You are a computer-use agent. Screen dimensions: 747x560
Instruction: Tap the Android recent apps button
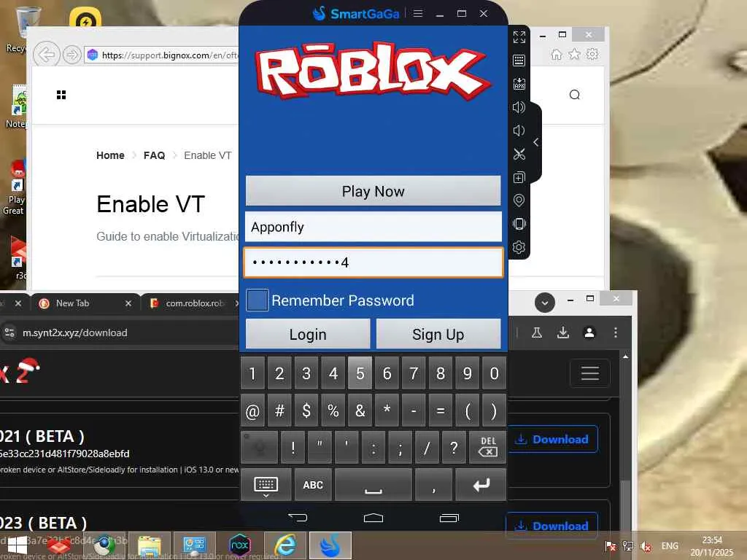449,518
